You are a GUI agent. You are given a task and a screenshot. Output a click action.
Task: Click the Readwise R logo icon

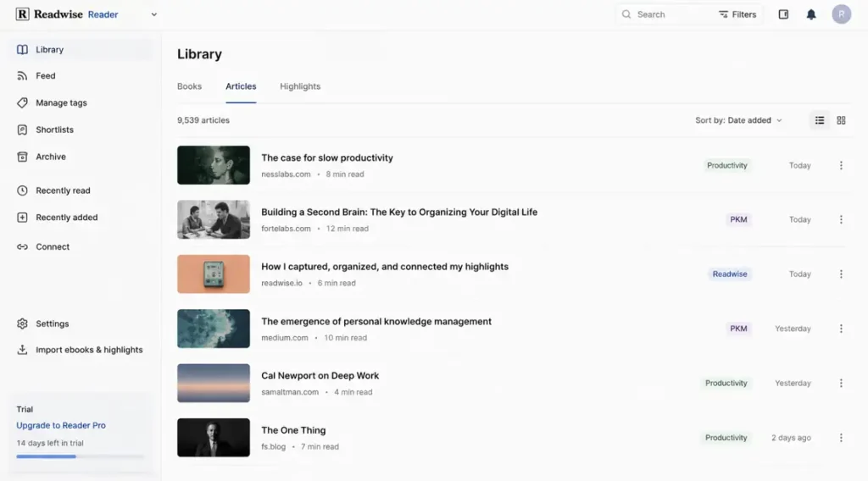click(x=22, y=14)
